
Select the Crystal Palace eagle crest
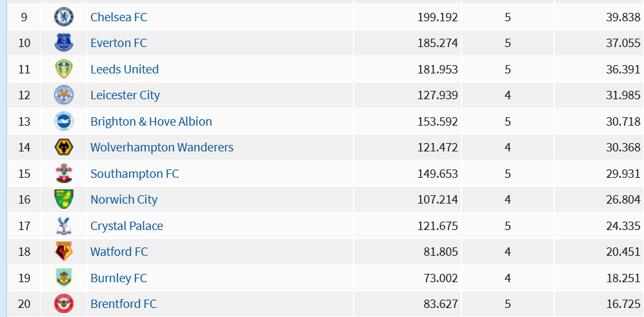[x=64, y=226]
